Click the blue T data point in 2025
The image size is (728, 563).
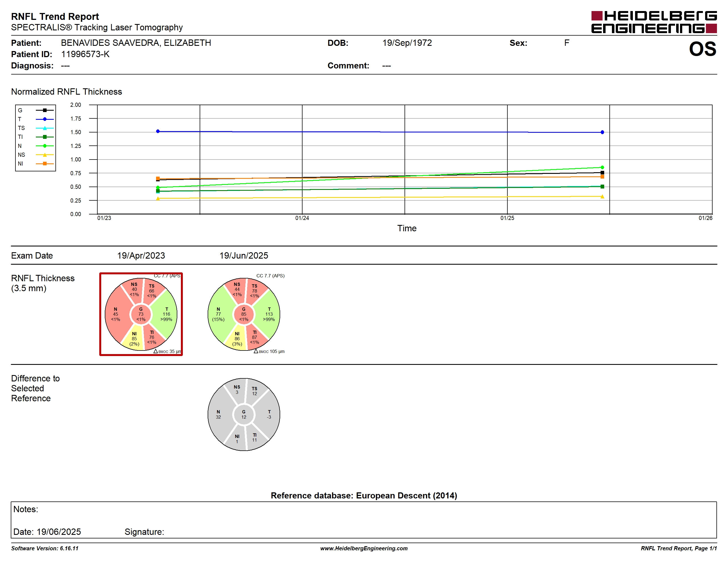pyautogui.click(x=602, y=132)
